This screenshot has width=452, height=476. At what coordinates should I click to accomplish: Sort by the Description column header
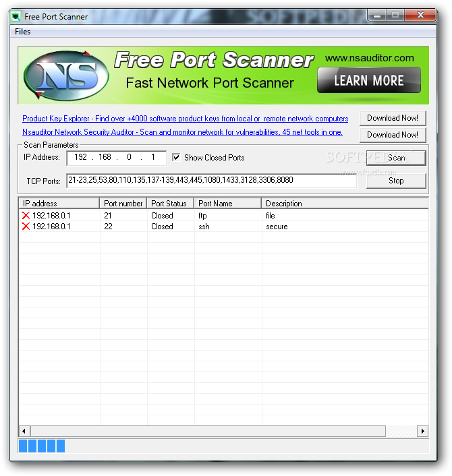tap(345, 203)
